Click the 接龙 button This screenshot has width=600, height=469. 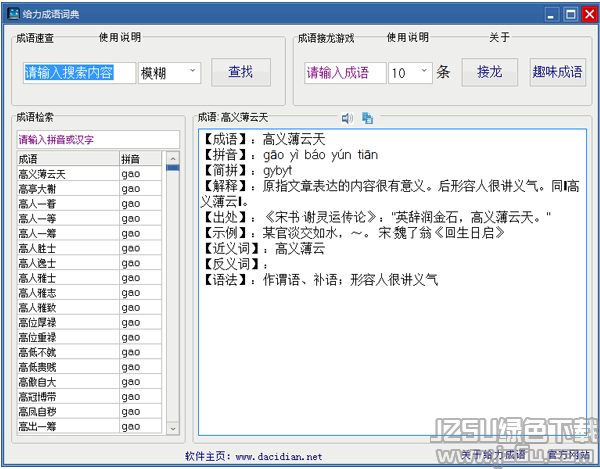489,72
